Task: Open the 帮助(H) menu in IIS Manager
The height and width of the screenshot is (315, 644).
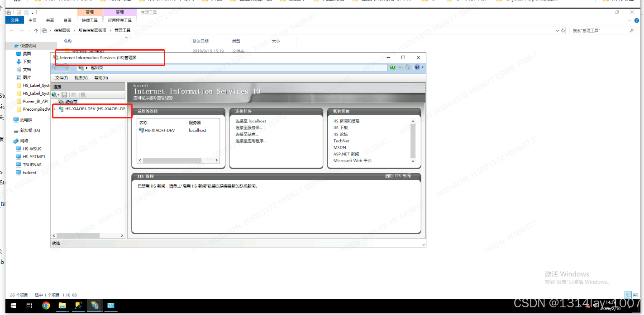Action: pyautogui.click(x=101, y=78)
